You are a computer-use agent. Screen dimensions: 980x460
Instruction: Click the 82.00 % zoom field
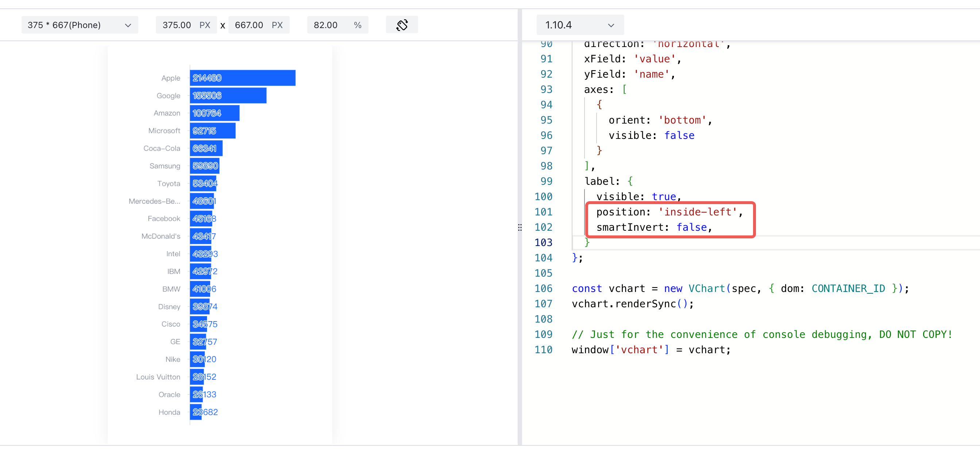(337, 25)
